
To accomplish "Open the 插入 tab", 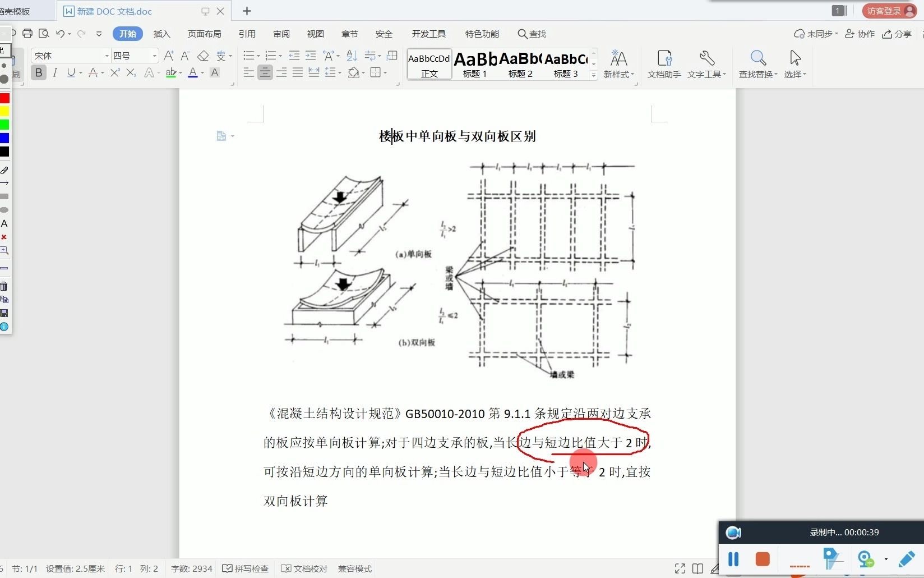I will pos(161,34).
